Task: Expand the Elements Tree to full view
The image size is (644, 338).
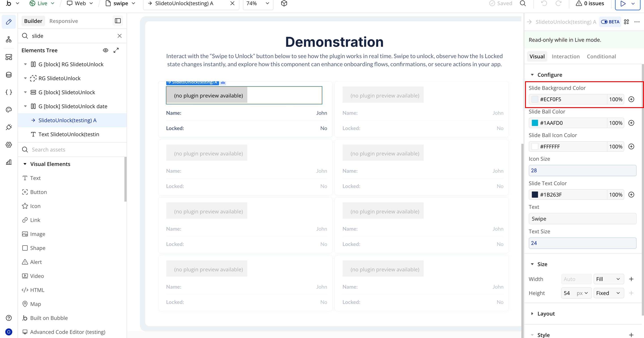Action: point(116,50)
